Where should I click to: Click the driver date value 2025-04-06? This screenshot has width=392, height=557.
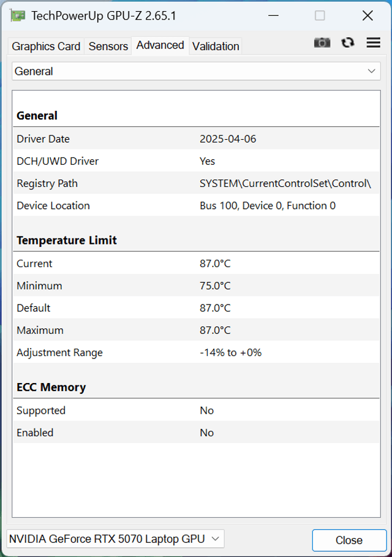coord(228,139)
